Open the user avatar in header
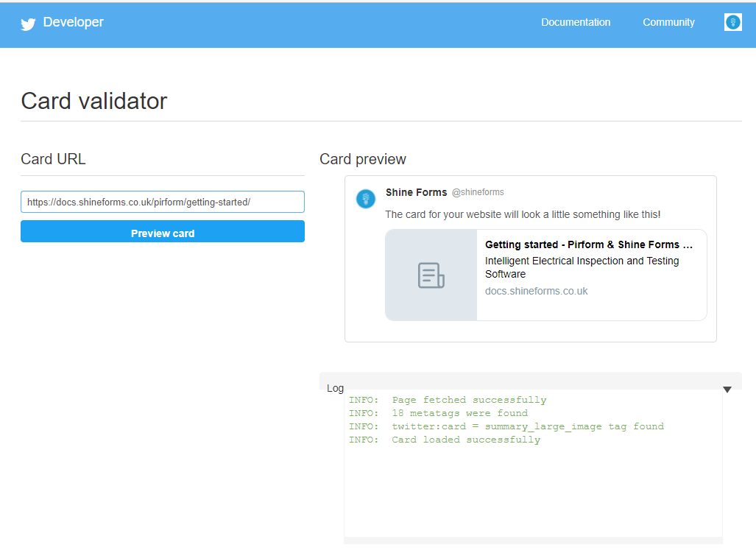This screenshot has height=553, width=756. 733,22
